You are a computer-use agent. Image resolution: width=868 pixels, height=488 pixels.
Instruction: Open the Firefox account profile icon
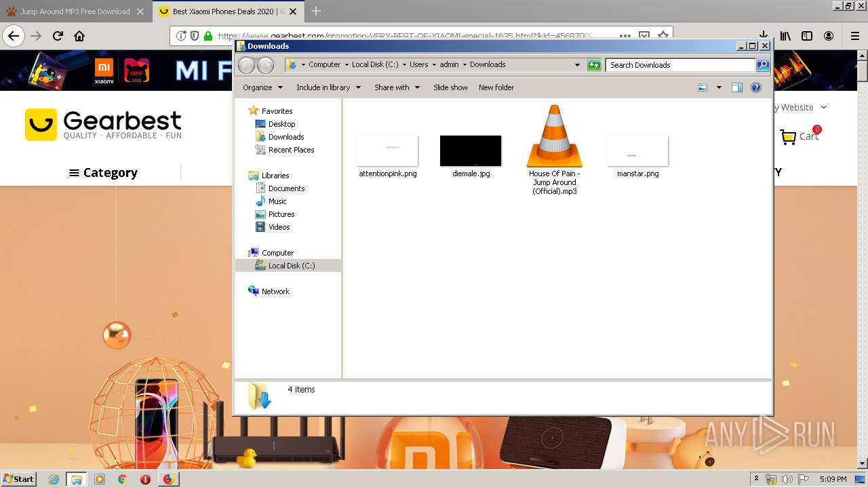(x=829, y=36)
